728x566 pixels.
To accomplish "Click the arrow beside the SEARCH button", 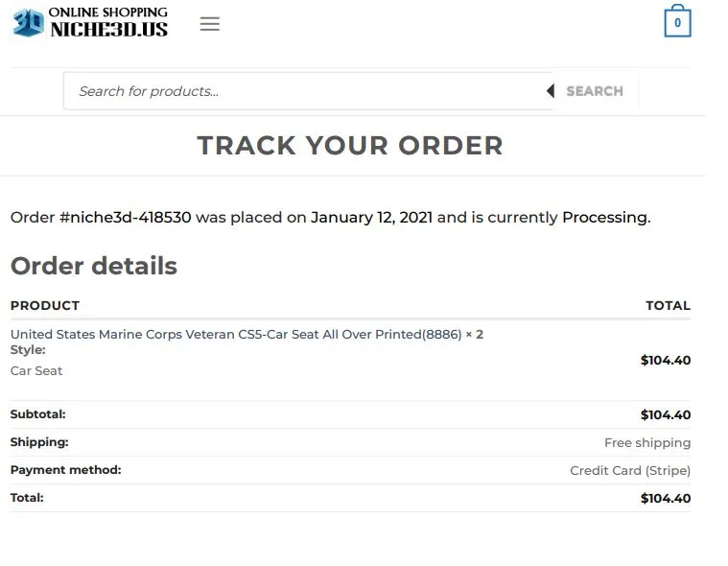I will pyautogui.click(x=551, y=90).
